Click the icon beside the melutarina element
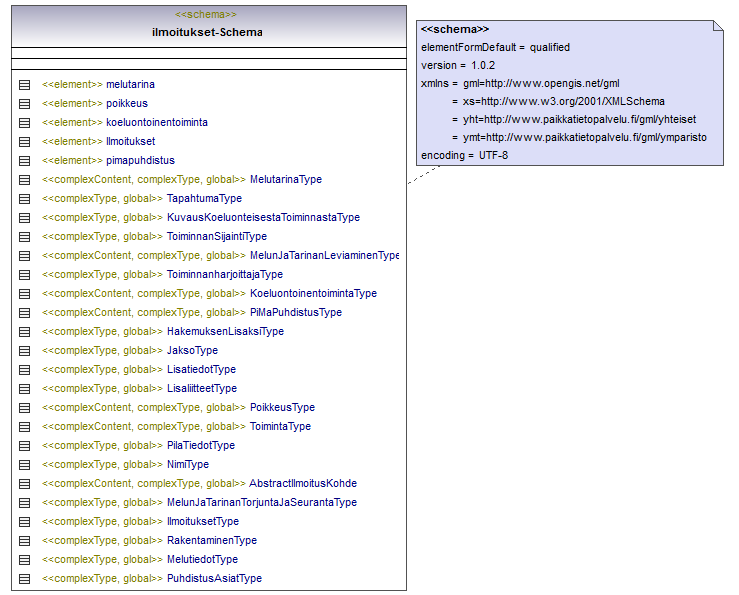Image resolution: width=739 pixels, height=595 pixels. tap(25, 85)
